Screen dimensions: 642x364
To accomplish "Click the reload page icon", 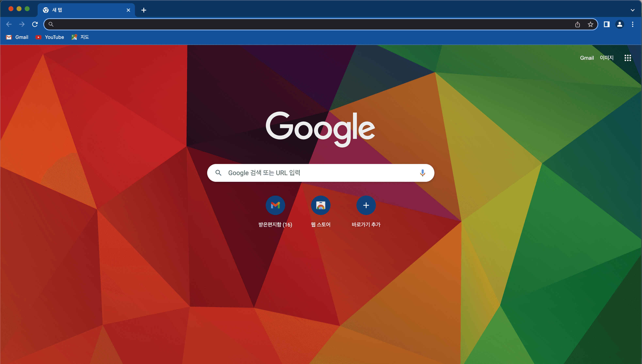I will [35, 24].
